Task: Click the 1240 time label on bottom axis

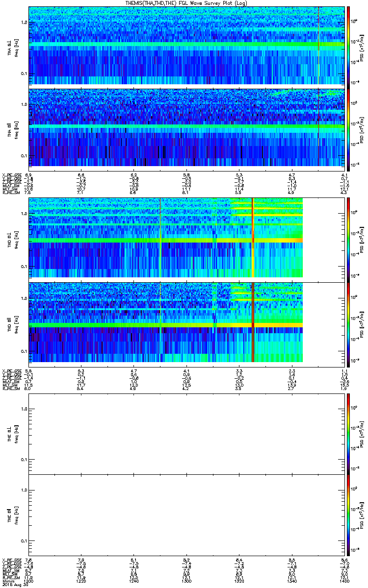Action: (x=134, y=581)
